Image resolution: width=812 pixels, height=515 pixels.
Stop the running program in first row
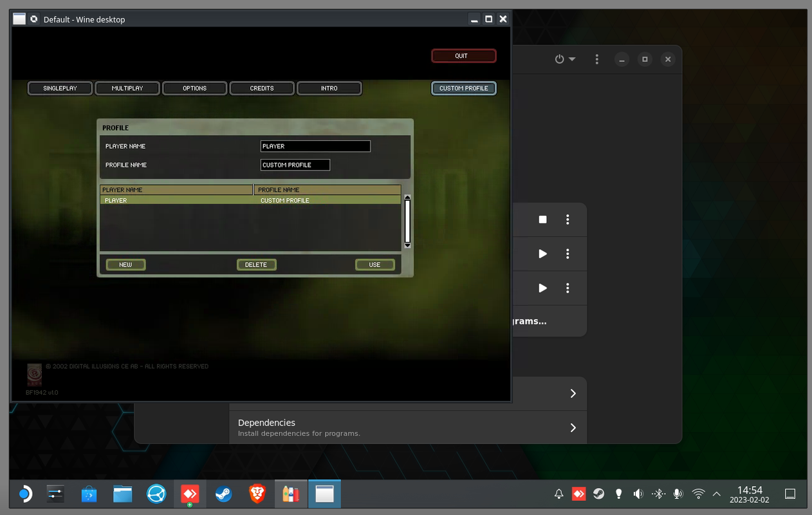pos(542,220)
